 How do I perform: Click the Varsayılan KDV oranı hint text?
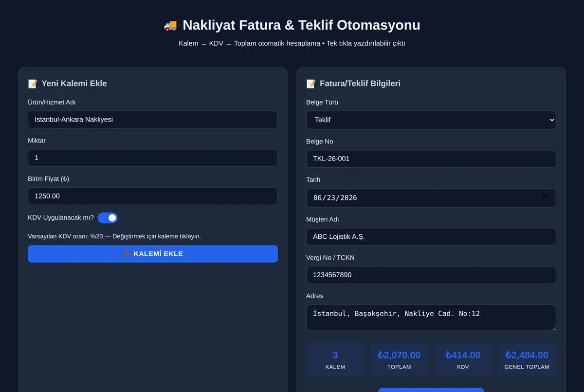[114, 236]
